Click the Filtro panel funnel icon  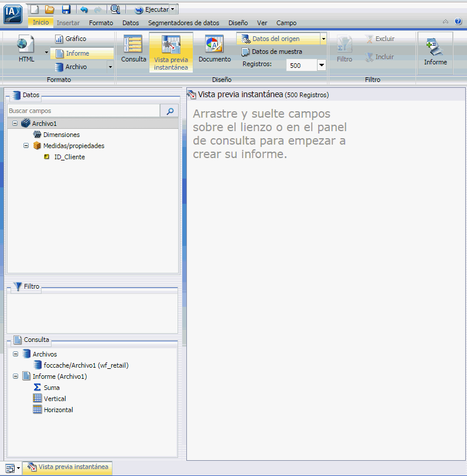(18, 286)
